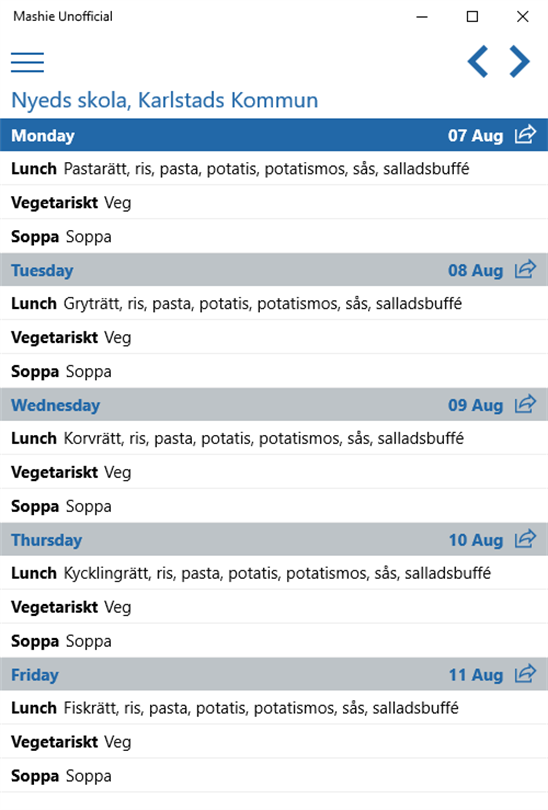This screenshot has width=548, height=810.
Task: Select Friday's Fiskrätt lunch row
Action: tap(274, 708)
